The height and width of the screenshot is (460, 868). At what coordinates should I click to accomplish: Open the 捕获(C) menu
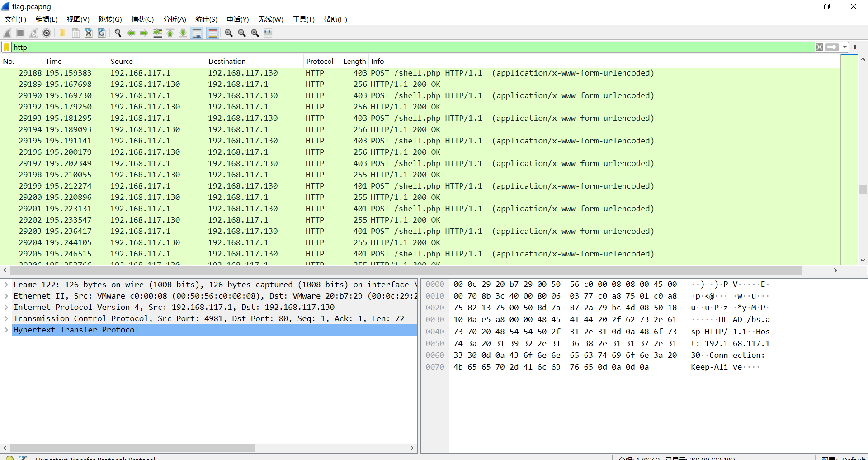click(x=142, y=19)
